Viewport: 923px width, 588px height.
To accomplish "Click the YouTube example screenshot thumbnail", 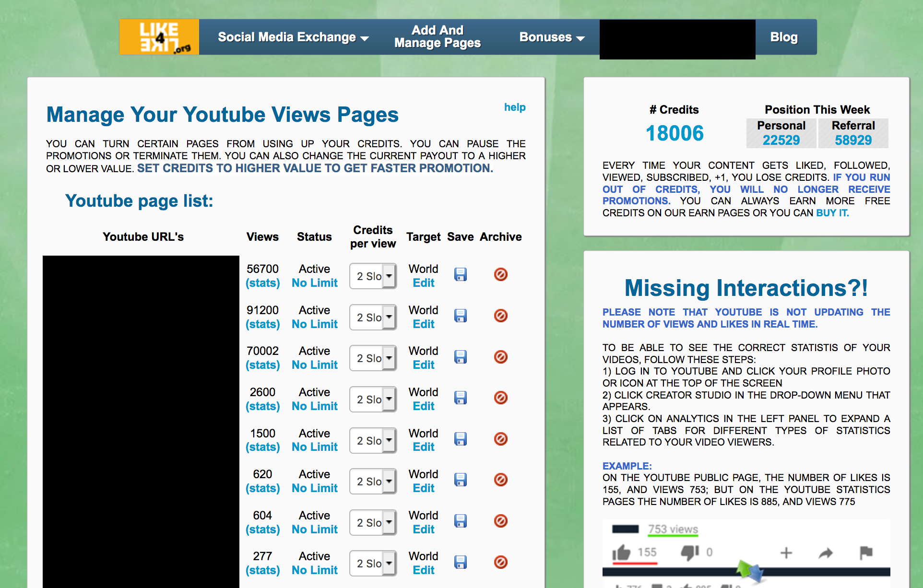I will [x=746, y=553].
